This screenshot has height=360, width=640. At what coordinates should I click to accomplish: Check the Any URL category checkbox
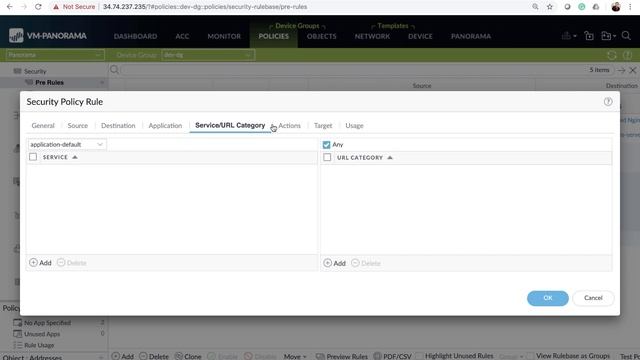coord(326,144)
